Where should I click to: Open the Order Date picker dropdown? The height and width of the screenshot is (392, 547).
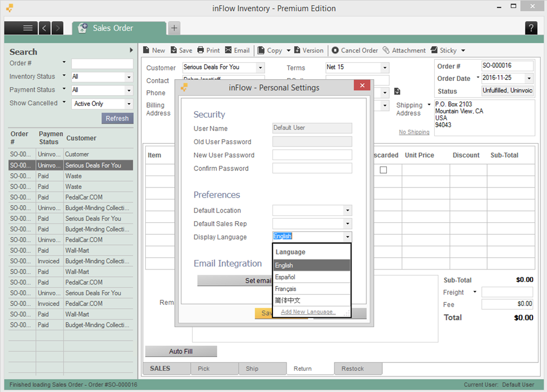pyautogui.click(x=529, y=78)
